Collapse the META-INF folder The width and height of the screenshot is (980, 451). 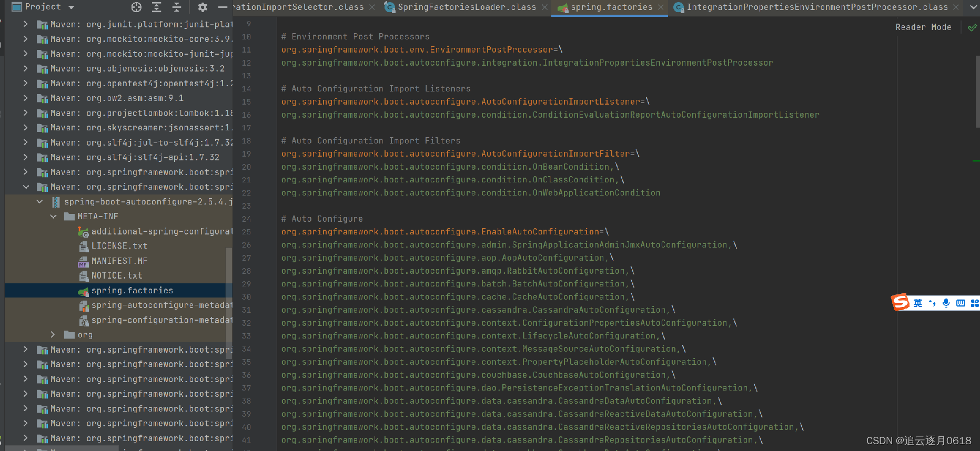(54, 216)
